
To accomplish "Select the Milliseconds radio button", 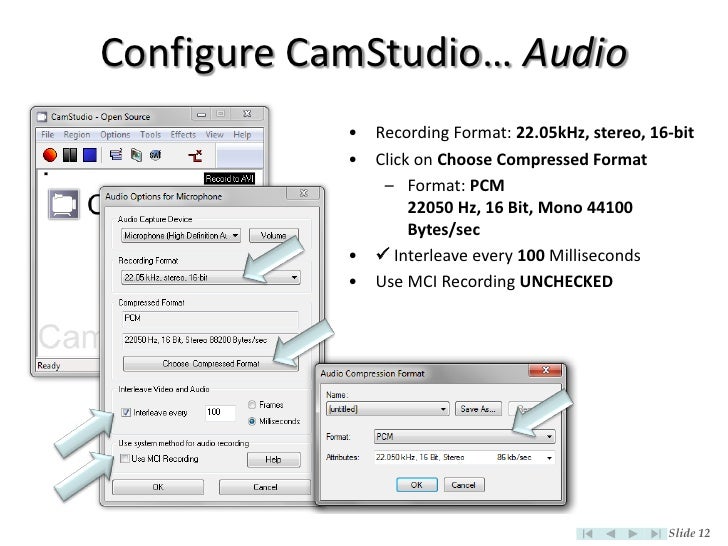I will coord(252,422).
